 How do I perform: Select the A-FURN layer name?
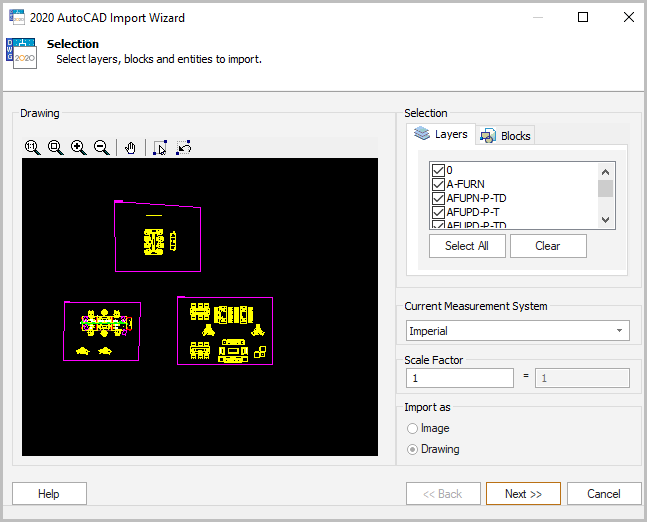pyautogui.click(x=465, y=184)
